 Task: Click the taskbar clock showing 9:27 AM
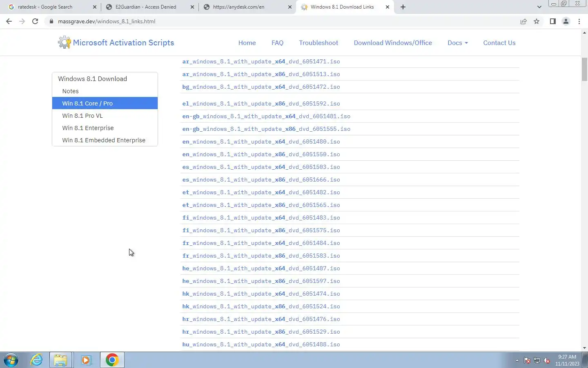567,360
